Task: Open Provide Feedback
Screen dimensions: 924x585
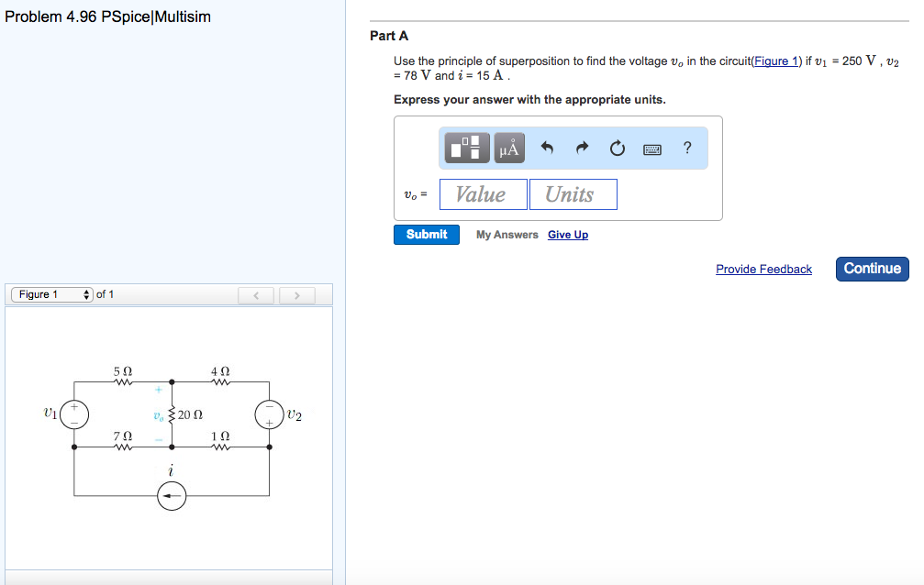Action: 763,269
